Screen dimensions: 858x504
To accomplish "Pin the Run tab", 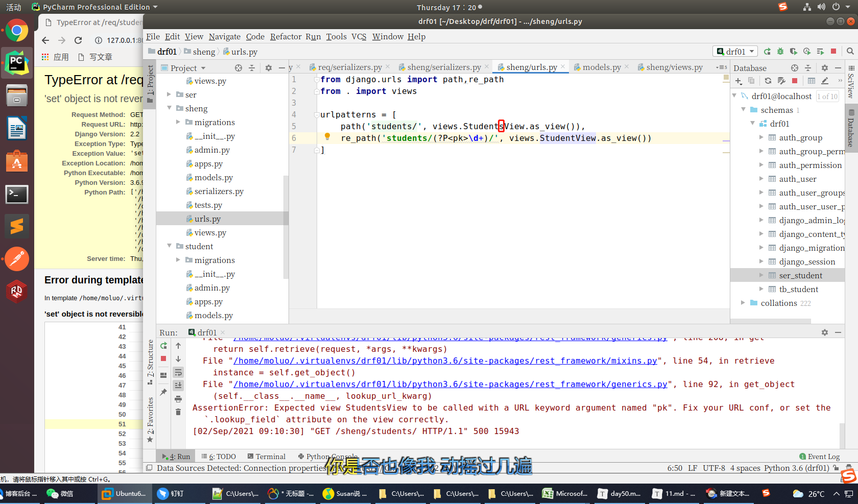I will click(163, 392).
